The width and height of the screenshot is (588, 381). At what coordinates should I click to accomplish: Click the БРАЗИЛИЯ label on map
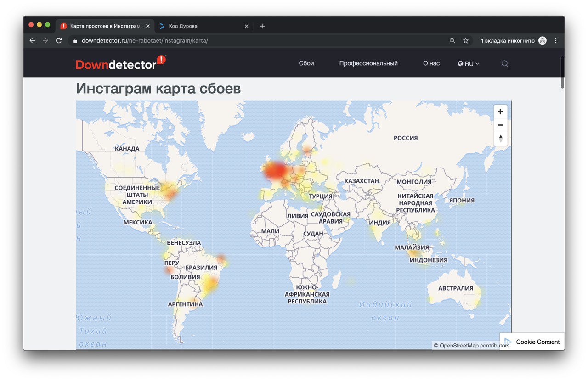[201, 268]
